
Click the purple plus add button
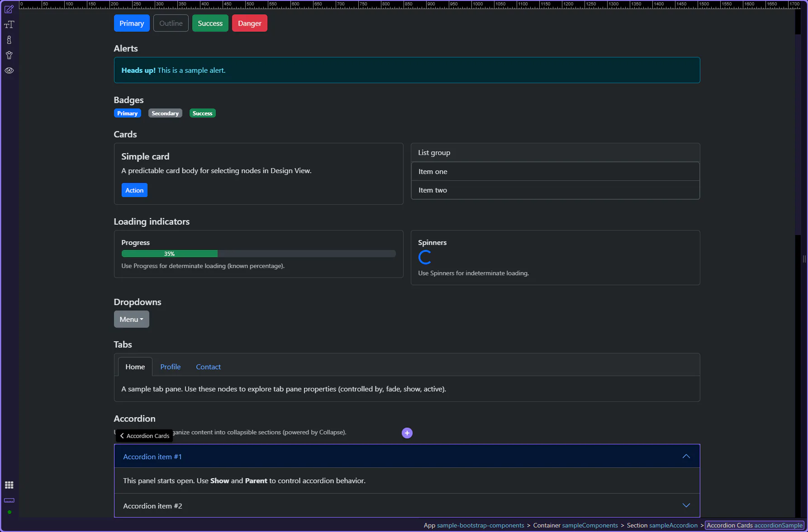click(407, 433)
